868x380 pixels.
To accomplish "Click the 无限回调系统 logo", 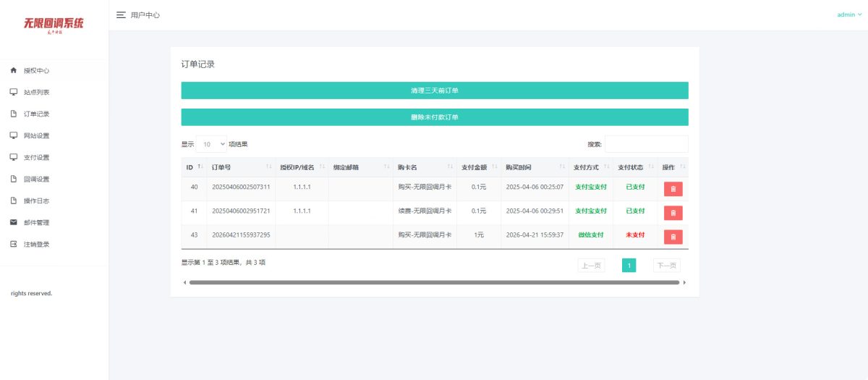I will pyautogui.click(x=54, y=25).
